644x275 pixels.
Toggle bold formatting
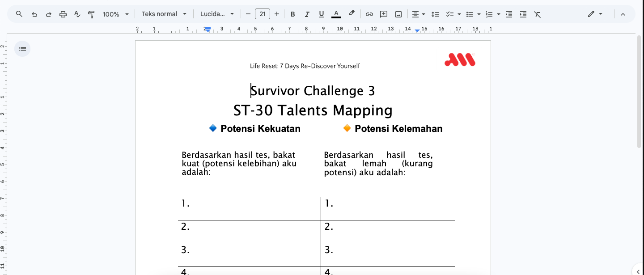(x=292, y=14)
